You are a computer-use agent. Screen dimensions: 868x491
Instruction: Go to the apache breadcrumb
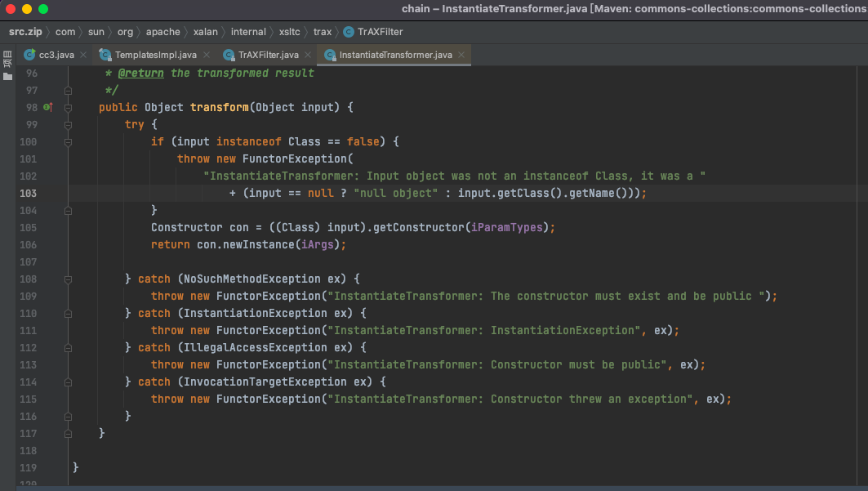[x=162, y=32]
